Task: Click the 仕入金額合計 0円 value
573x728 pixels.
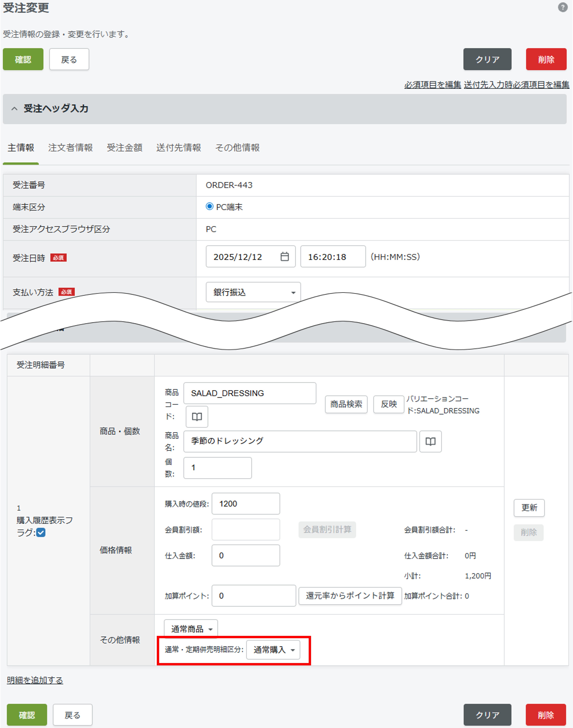Action: pyautogui.click(x=470, y=556)
